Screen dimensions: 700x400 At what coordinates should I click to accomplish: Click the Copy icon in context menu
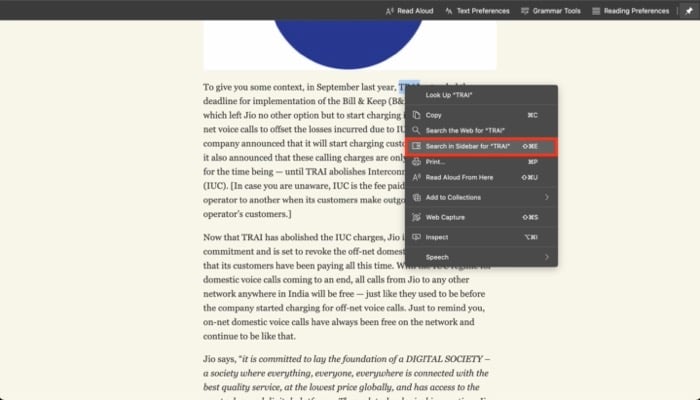[x=416, y=115]
